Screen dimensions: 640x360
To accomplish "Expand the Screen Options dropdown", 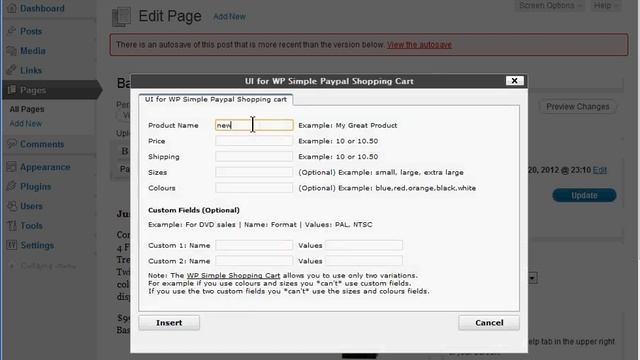I will pyautogui.click(x=549, y=5).
